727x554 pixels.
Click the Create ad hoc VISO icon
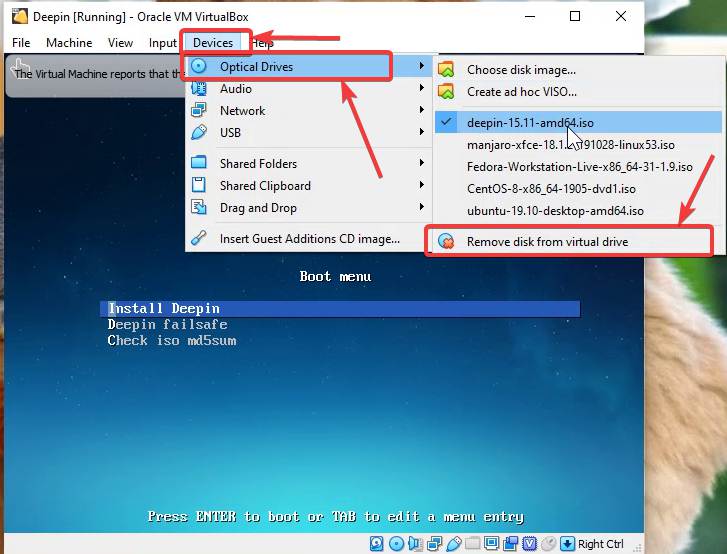point(446,91)
